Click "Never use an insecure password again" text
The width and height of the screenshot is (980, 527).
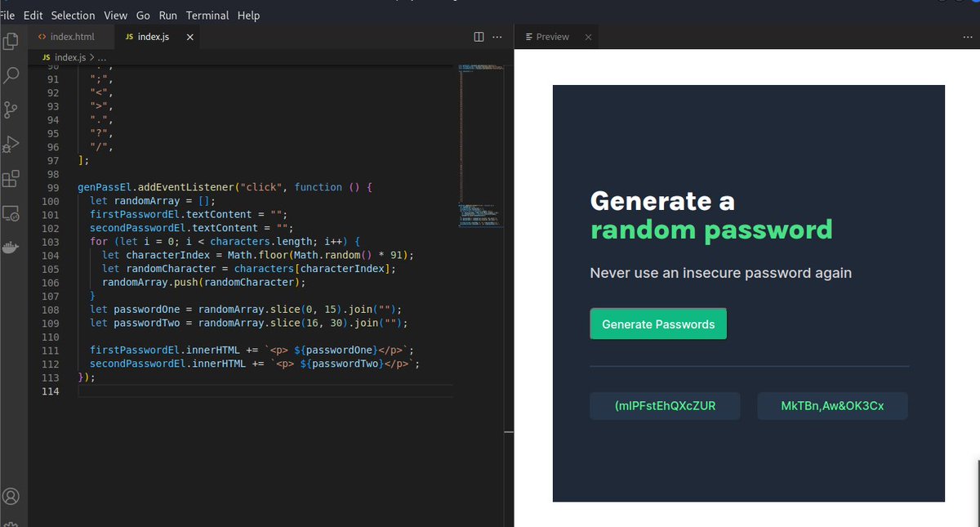point(720,273)
